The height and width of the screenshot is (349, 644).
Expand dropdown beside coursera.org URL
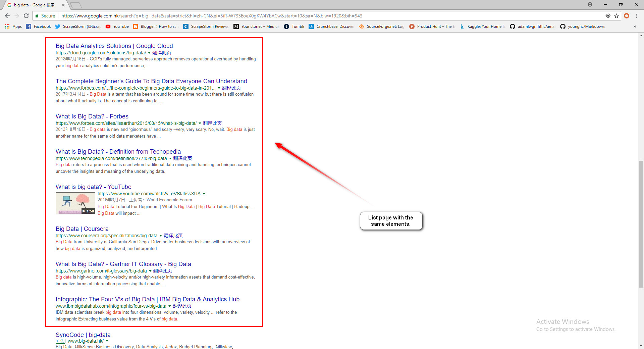(x=161, y=236)
